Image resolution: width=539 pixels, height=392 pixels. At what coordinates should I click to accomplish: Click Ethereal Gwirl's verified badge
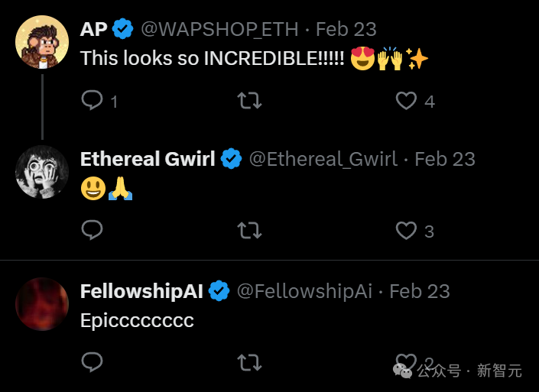coord(232,159)
